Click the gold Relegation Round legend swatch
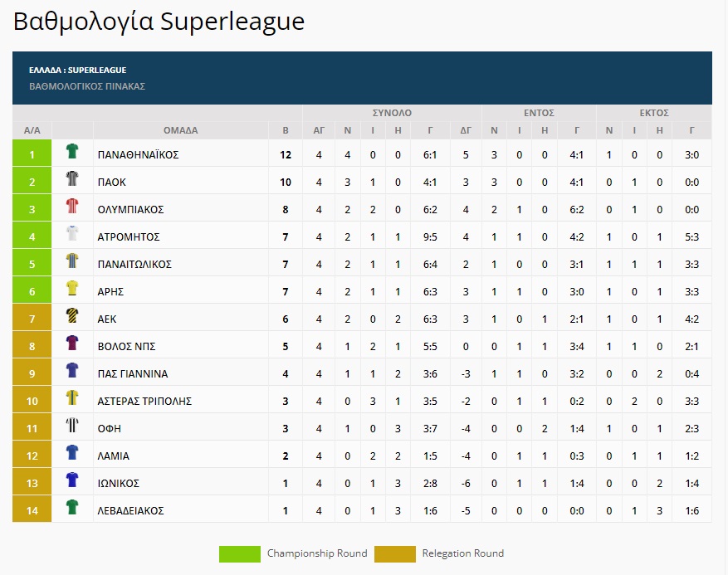728x575 pixels. click(x=394, y=553)
